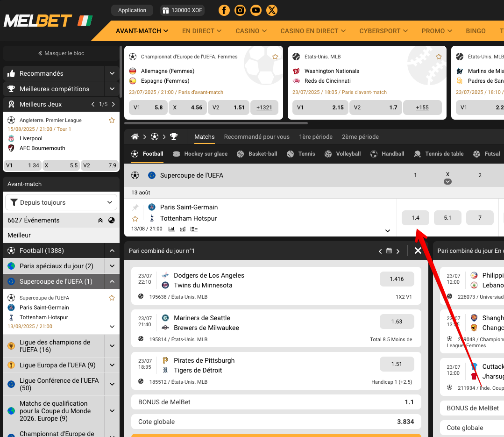Open the AVANT-MATCH menu
The width and height of the screenshot is (504, 437).
click(x=142, y=31)
